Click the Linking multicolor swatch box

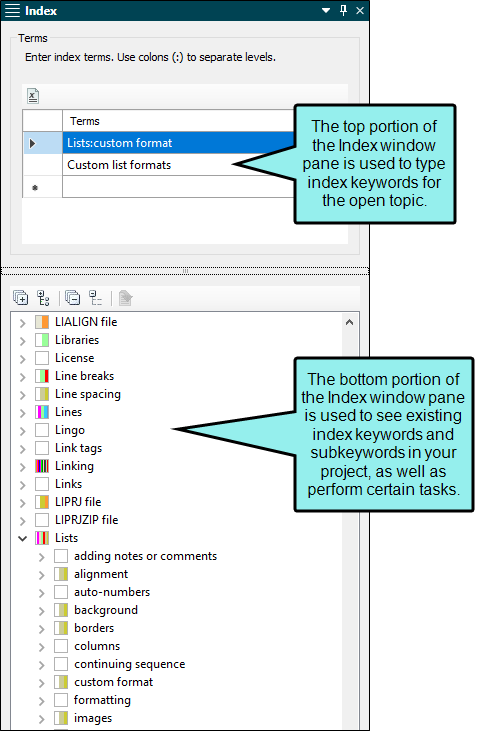(x=42, y=466)
